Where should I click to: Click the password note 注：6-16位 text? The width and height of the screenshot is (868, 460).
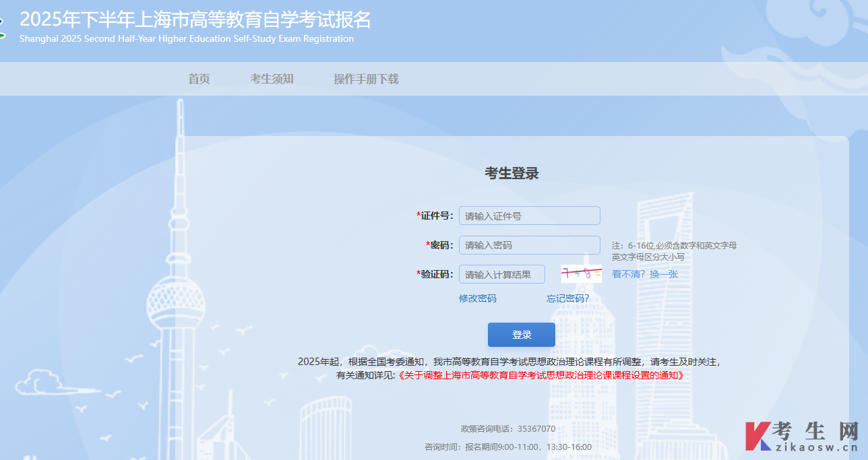[x=674, y=245]
